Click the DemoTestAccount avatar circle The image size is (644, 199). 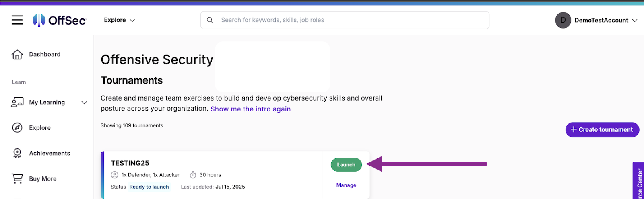563,20
